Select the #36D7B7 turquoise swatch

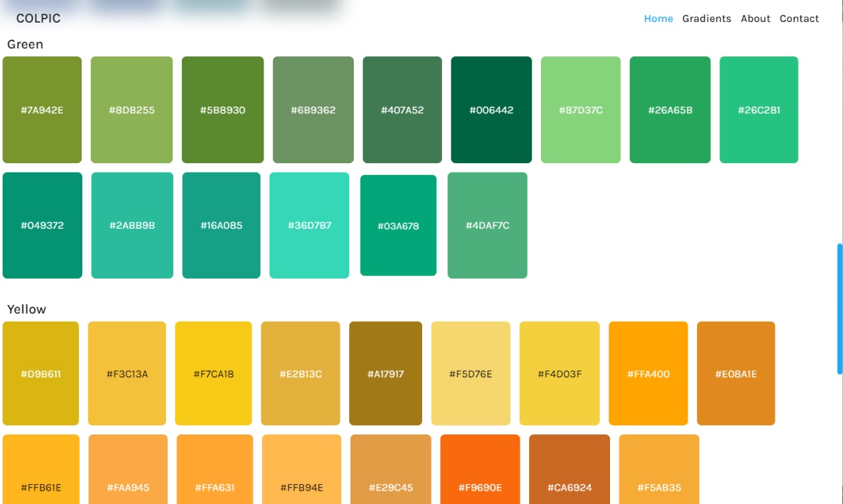pyautogui.click(x=309, y=225)
